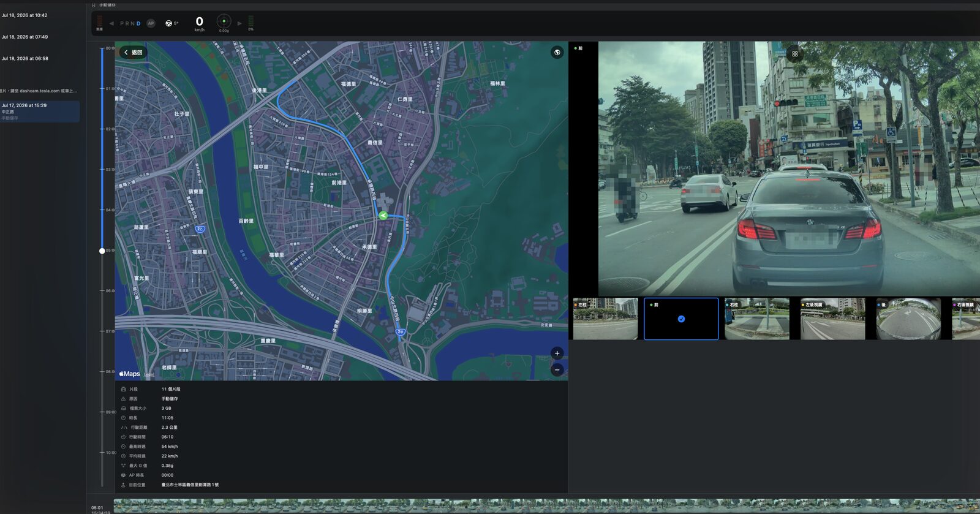The image size is (980, 514).
Task: Zoom in the map with plus icon
Action: [x=557, y=353]
